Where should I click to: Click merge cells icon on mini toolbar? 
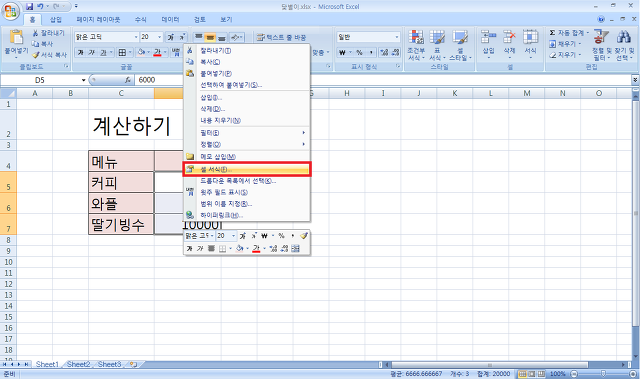coord(296,248)
